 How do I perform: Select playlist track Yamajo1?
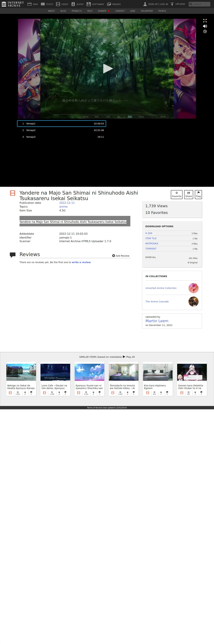coord(61,124)
